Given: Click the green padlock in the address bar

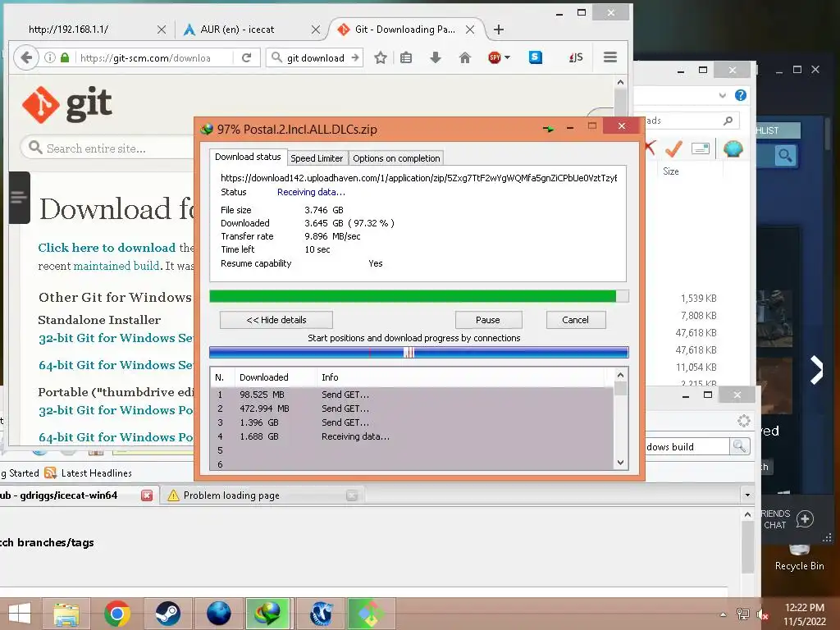Looking at the screenshot, I should click(65, 57).
